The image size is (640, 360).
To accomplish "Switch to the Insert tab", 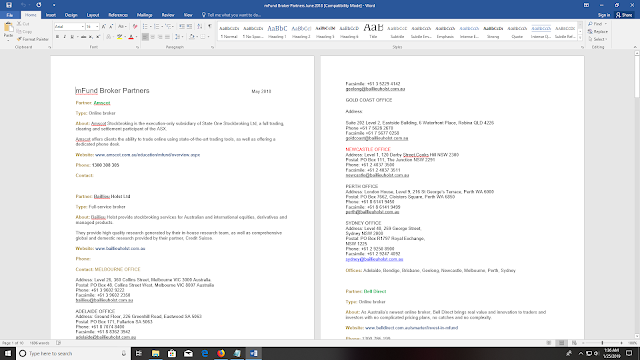I will point(51,15).
